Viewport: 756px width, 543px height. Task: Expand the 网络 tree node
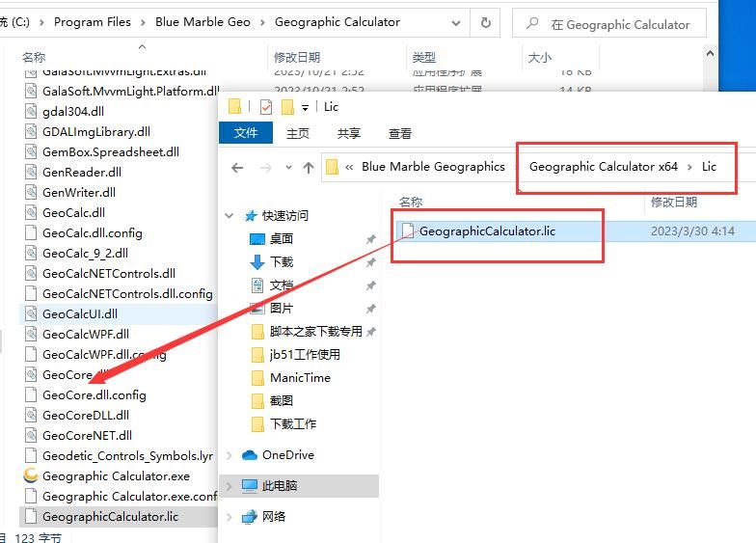tap(229, 517)
